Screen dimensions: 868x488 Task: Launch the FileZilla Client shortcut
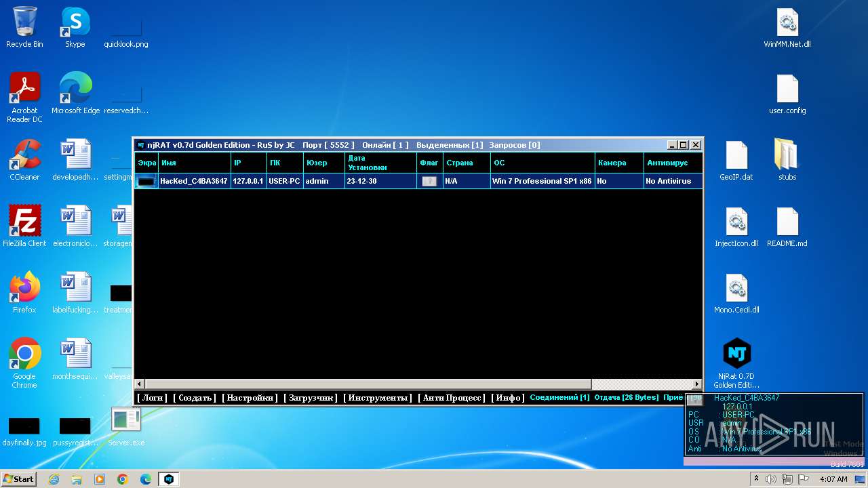click(24, 227)
